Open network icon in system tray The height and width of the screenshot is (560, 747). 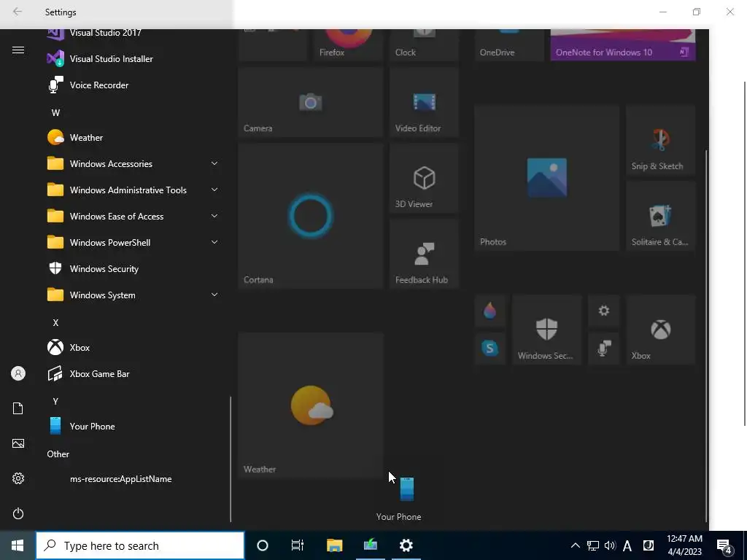tap(592, 545)
